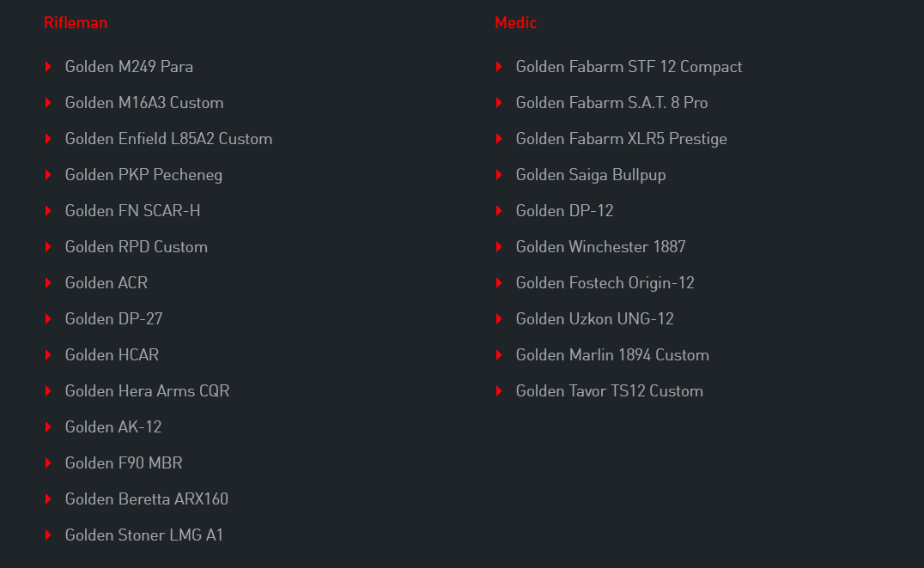This screenshot has height=568, width=924.
Task: Click the arrow bullet beside Golden Uzkon UNG-12
Action: pos(499,319)
